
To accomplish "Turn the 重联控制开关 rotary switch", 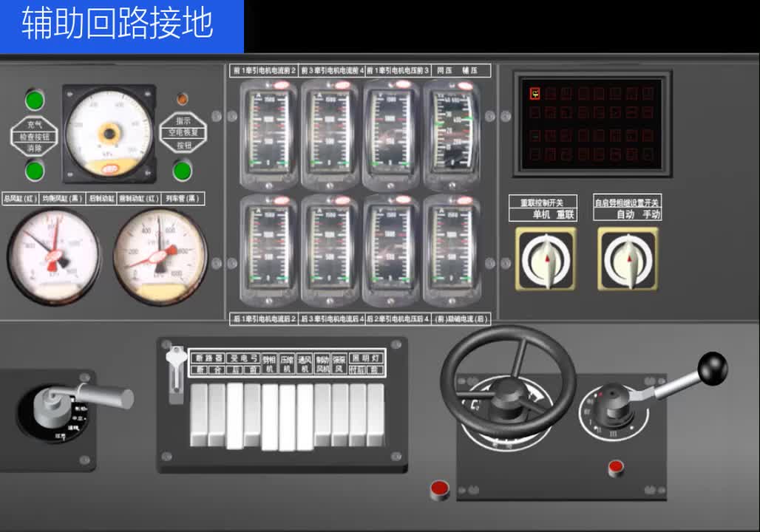I will click(546, 259).
